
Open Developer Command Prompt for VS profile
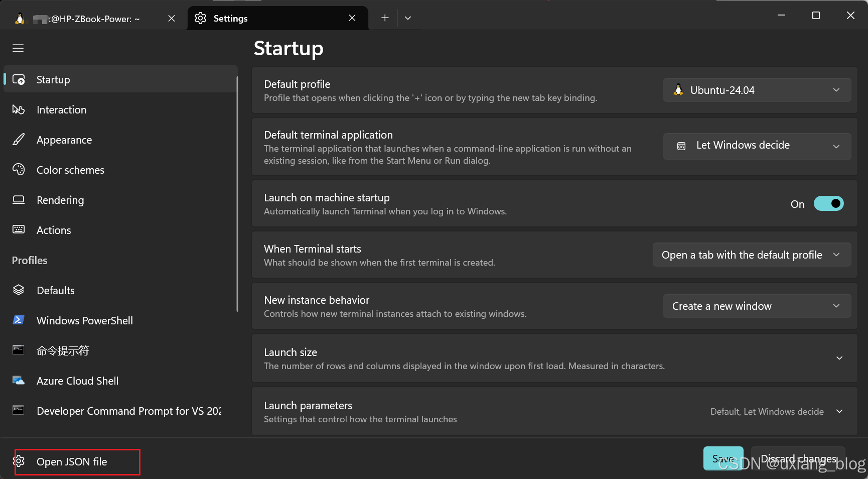(120, 411)
